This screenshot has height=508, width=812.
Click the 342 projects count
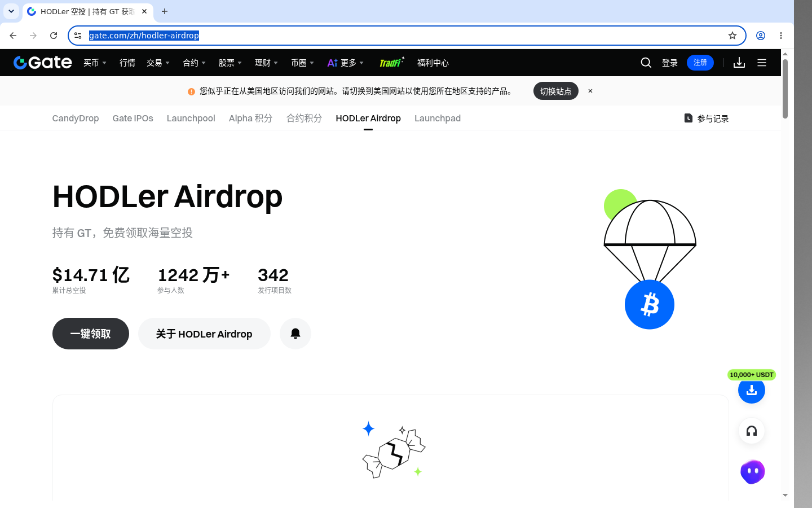point(273,275)
